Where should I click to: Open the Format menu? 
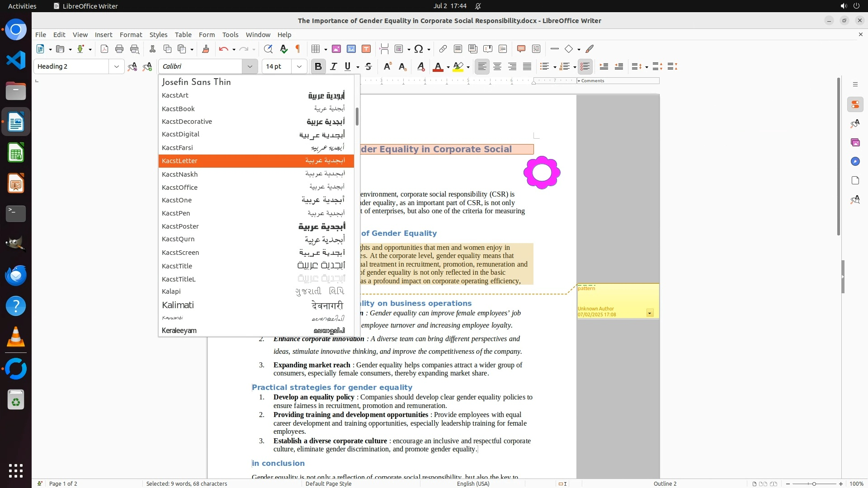(131, 34)
